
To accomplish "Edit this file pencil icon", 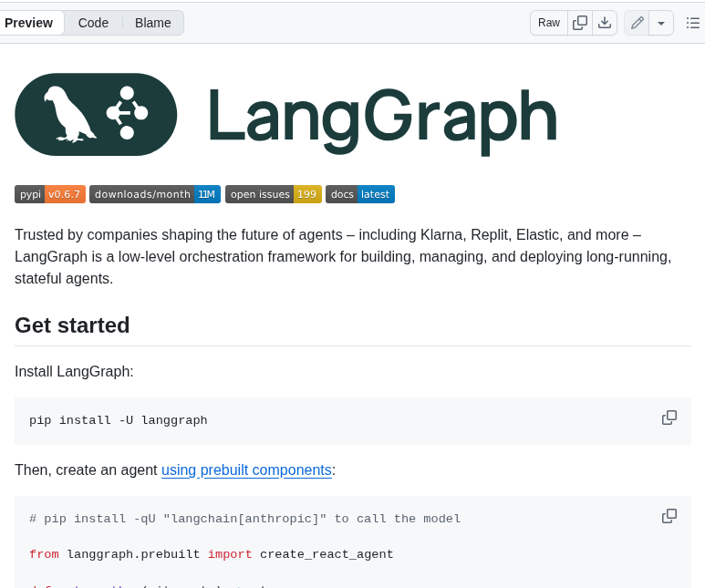I will click(638, 23).
